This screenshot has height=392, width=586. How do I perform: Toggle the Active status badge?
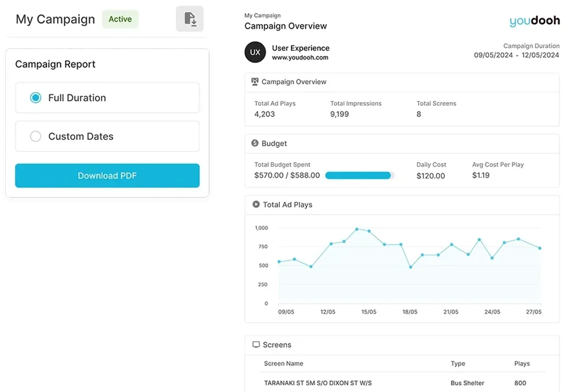point(120,19)
